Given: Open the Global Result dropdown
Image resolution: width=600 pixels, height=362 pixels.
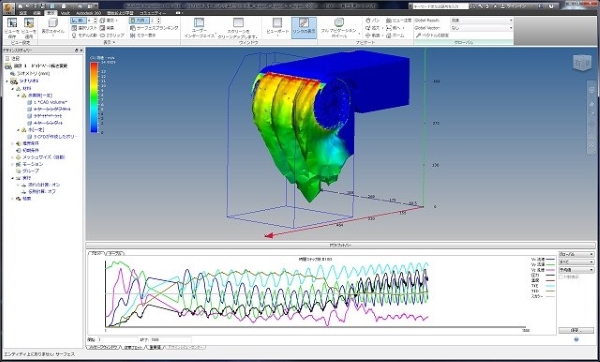Looking at the screenshot, I should 482,20.
